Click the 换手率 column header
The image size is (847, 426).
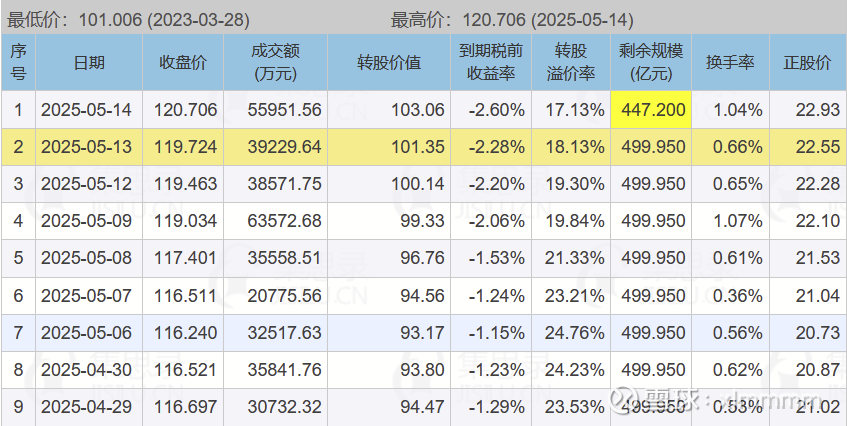pos(730,62)
